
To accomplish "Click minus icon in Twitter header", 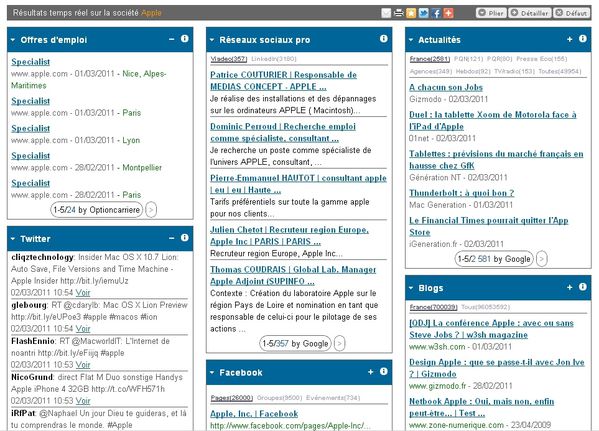I will [x=172, y=238].
